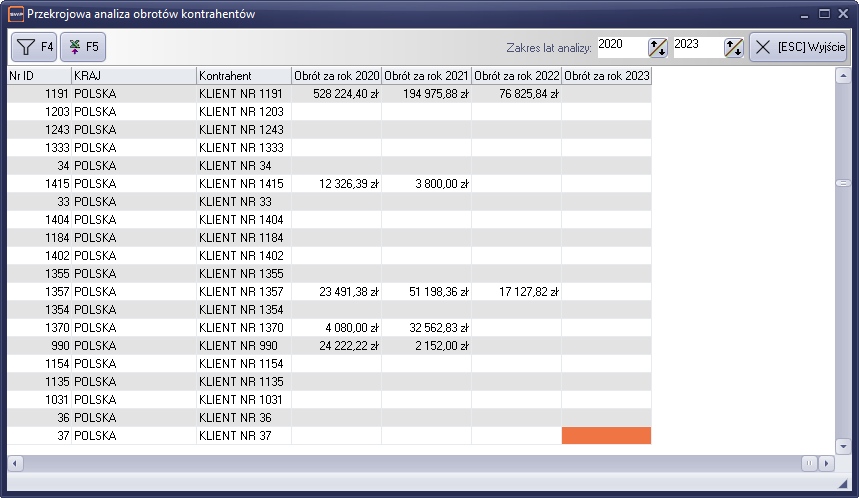Click the F5 export button
859x498 pixels.
83,47
